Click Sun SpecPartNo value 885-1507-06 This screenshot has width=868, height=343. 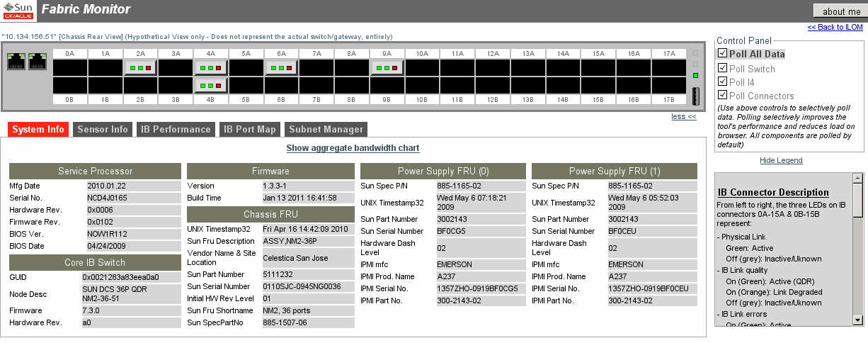coord(307,322)
